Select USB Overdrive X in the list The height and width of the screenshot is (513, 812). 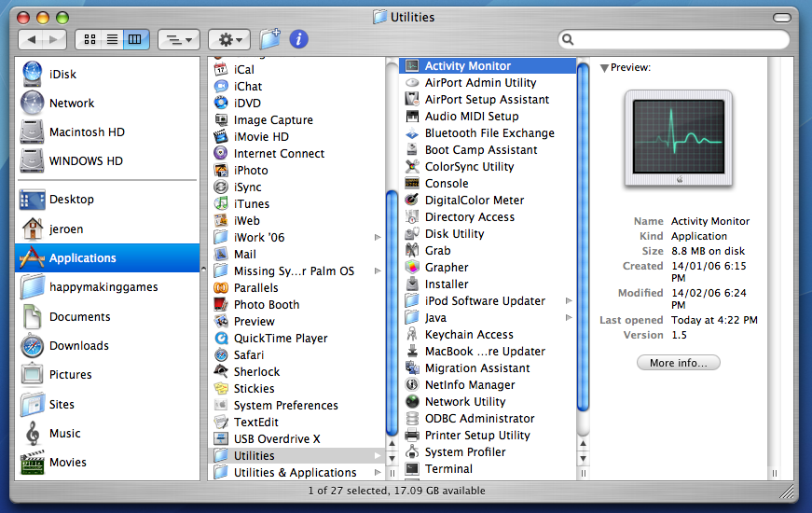[296, 439]
